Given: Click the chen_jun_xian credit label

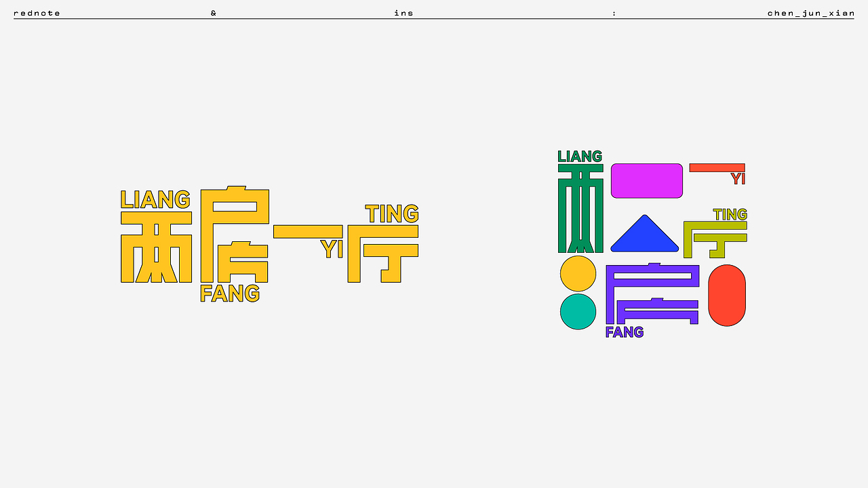Looking at the screenshot, I should [811, 12].
